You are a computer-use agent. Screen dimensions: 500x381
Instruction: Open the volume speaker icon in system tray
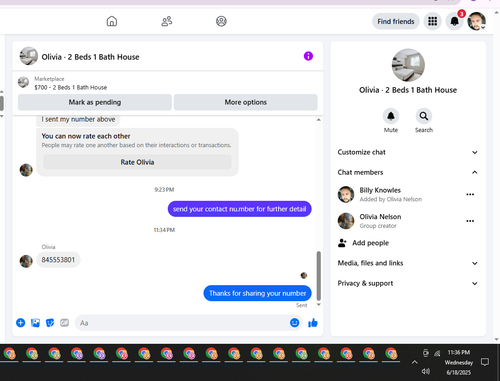click(x=425, y=371)
